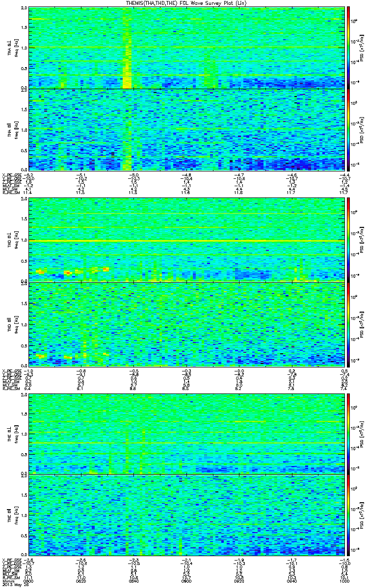This screenshot has height=588, width=368.
Task: Click the PSD color bar beside THE B-perpendicular
Action: click(x=348, y=433)
